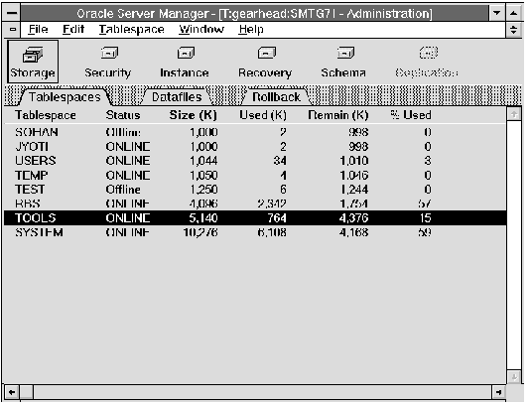Click the 2,342 used value for RBS
532x406 pixels.
[272, 203]
